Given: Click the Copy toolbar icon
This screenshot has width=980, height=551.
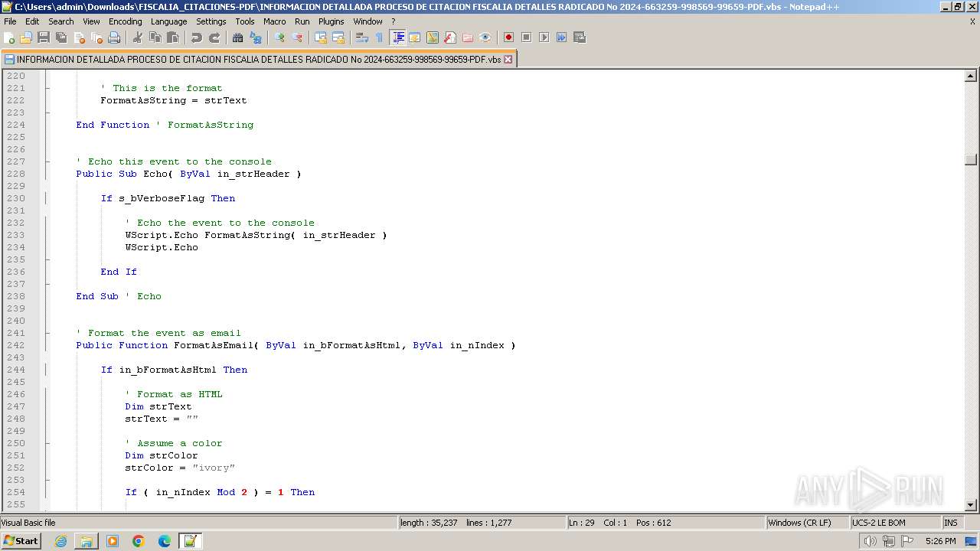Looking at the screenshot, I should tap(155, 37).
